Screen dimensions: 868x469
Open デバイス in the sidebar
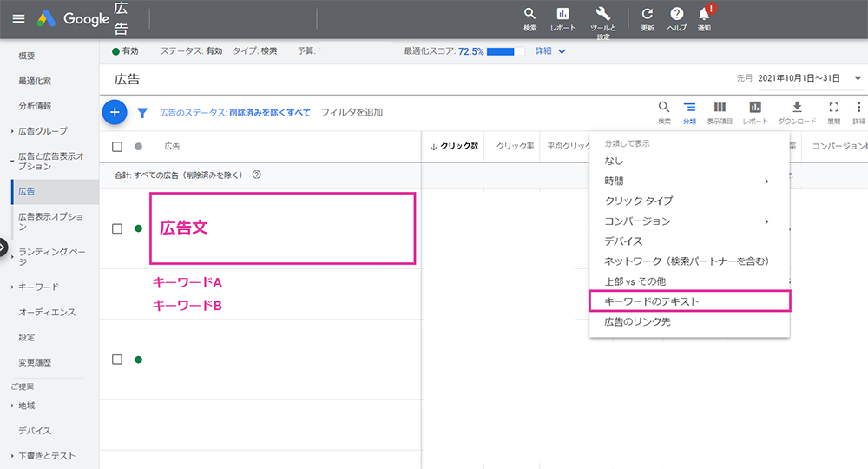tap(35, 431)
